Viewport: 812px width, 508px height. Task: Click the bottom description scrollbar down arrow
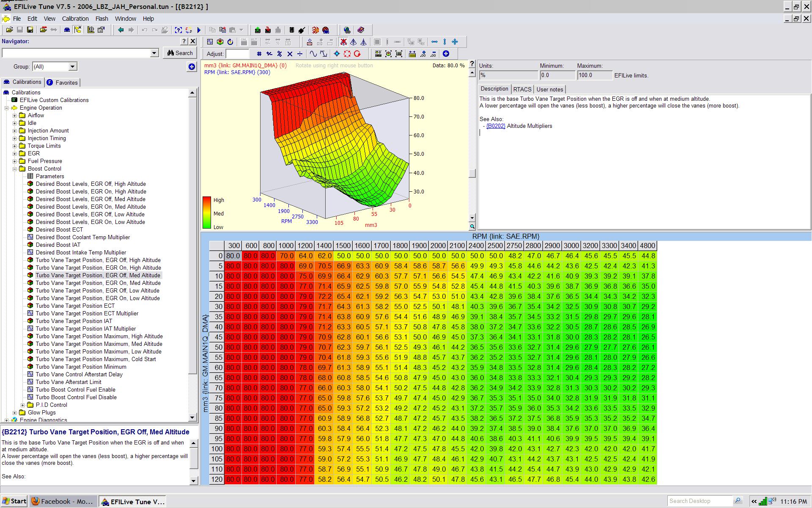point(194,480)
